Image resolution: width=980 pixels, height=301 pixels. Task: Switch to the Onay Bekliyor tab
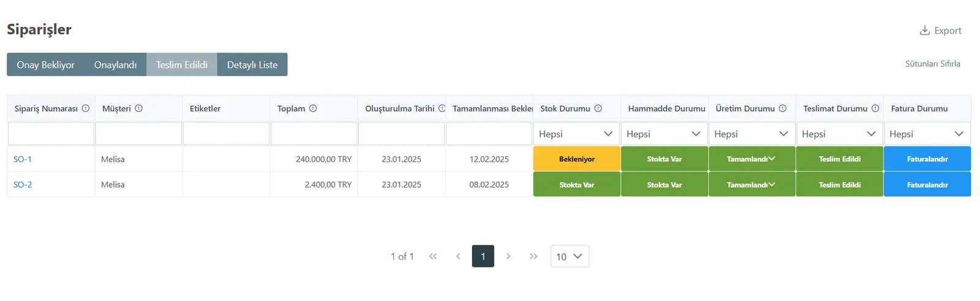[45, 65]
